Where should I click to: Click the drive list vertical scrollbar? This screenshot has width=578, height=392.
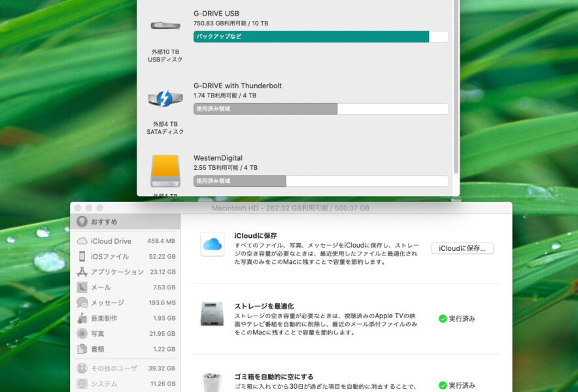pyautogui.click(x=456, y=87)
